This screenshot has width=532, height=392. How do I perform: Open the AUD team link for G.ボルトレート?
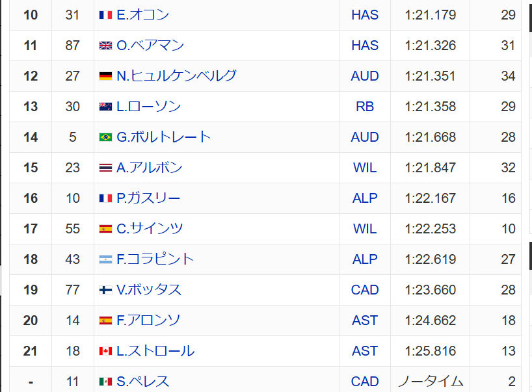[x=365, y=137]
